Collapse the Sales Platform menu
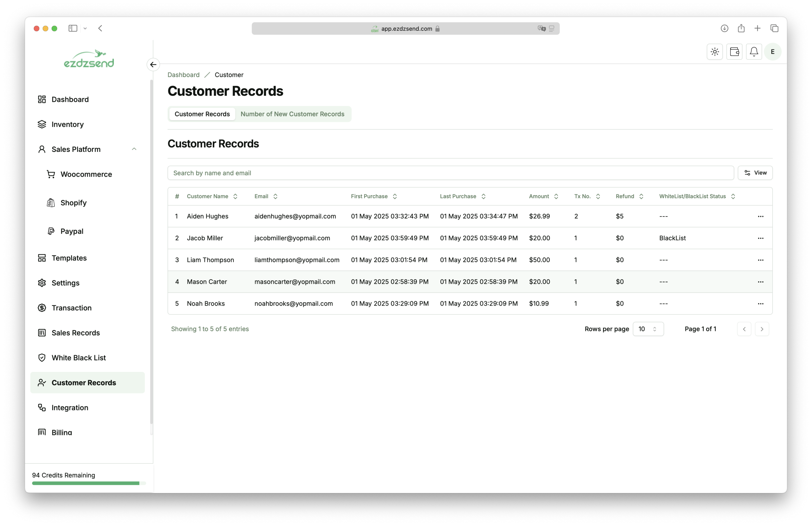Viewport: 812px width, 526px height. [x=134, y=149]
